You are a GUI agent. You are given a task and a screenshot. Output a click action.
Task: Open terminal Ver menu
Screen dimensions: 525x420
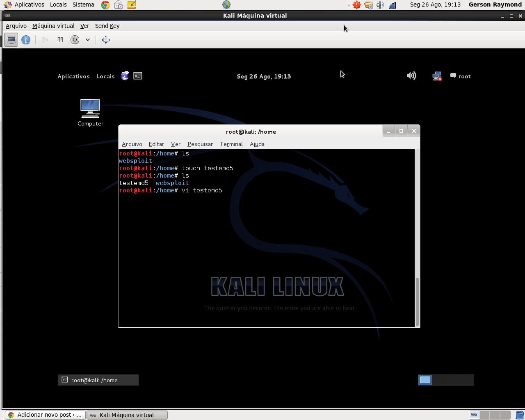point(176,144)
